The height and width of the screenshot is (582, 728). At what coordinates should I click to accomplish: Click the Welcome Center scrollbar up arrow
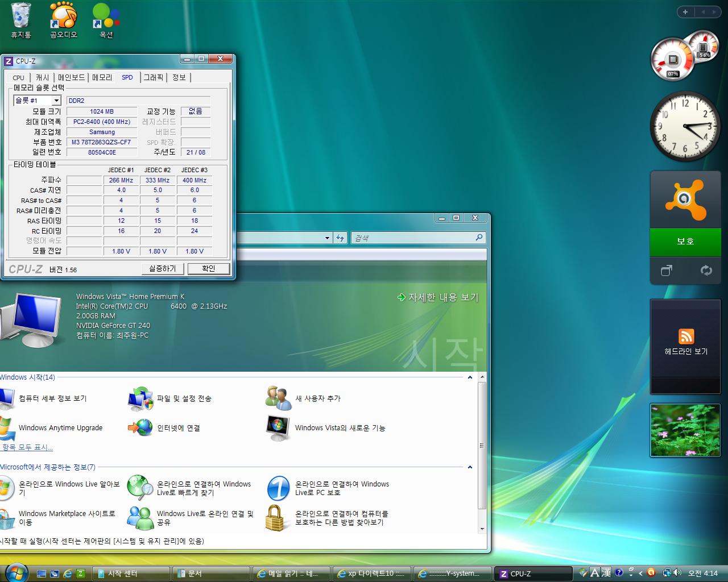[482, 377]
